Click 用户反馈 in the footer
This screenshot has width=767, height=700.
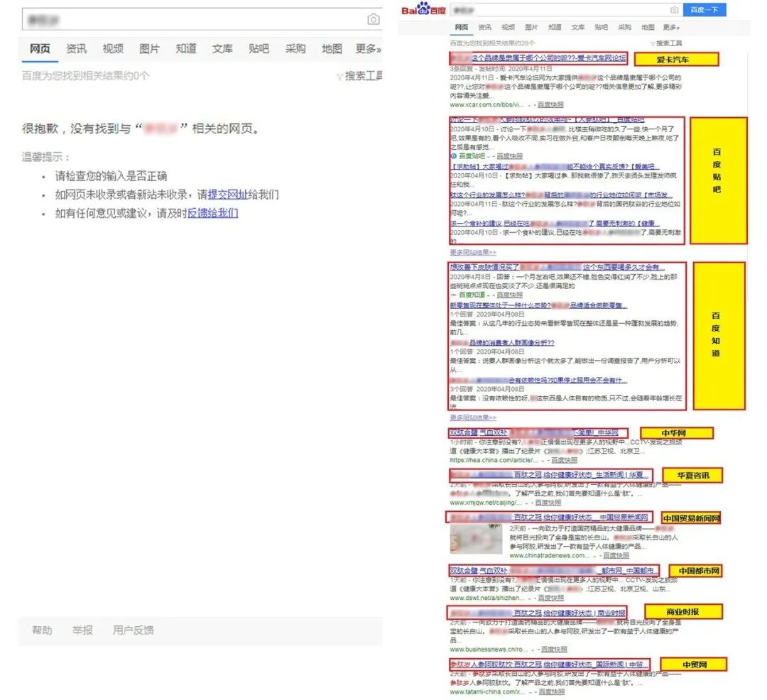(x=133, y=630)
